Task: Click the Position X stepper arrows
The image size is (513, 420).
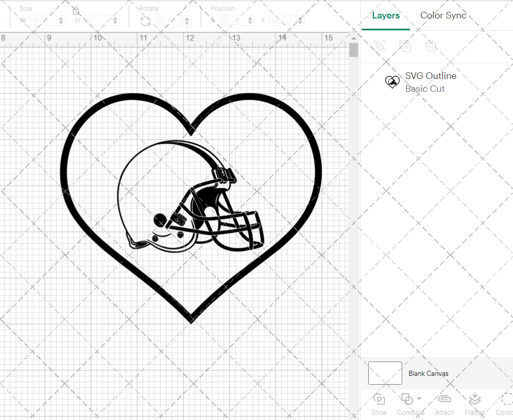Action: [250, 21]
